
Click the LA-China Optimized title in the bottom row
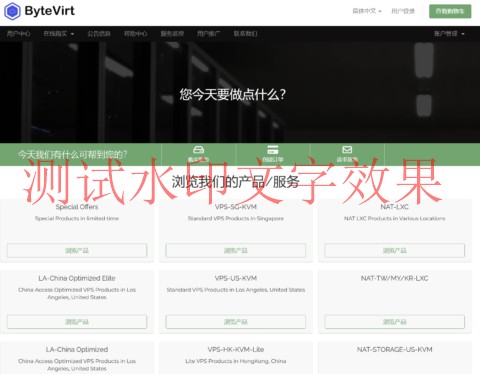[77, 350]
